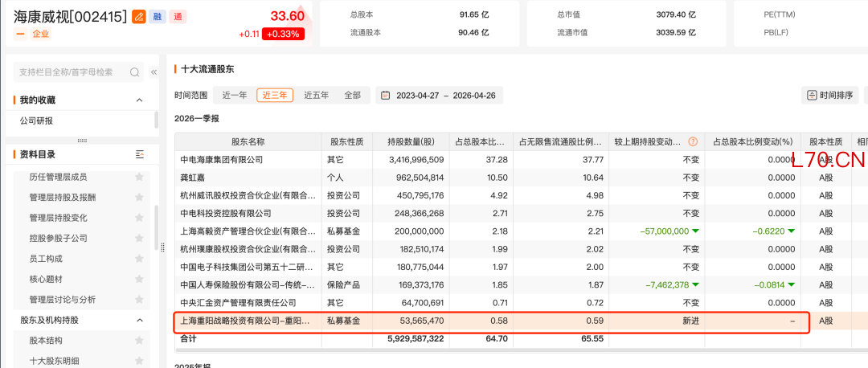Collapse the 股东及机构持股 group
This screenshot has width=868, height=368.
(x=140, y=320)
